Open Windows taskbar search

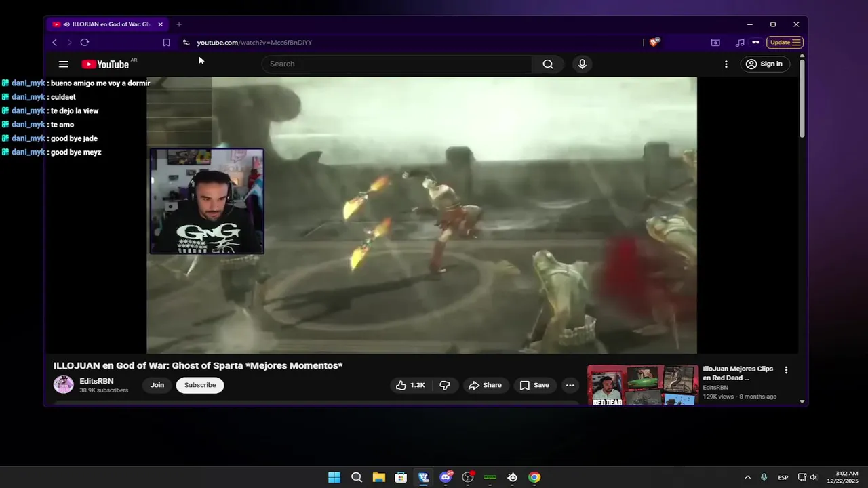357,477
